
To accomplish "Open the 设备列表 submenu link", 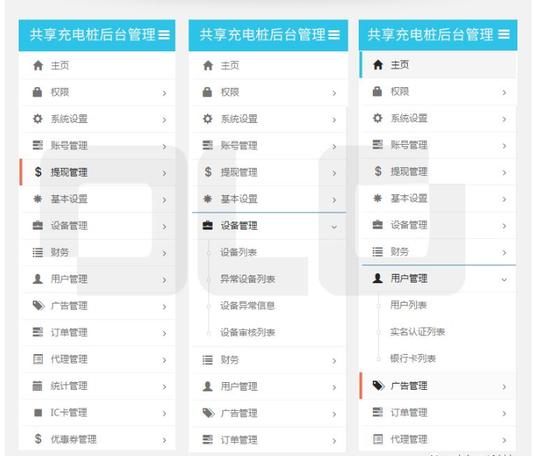I will (238, 252).
